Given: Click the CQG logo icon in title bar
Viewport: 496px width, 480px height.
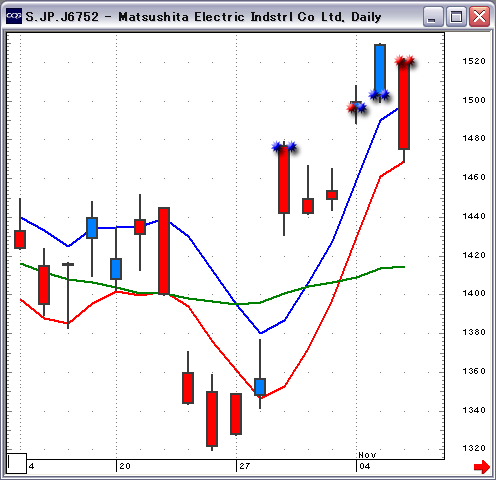Looking at the screenshot, I should 14,16.
